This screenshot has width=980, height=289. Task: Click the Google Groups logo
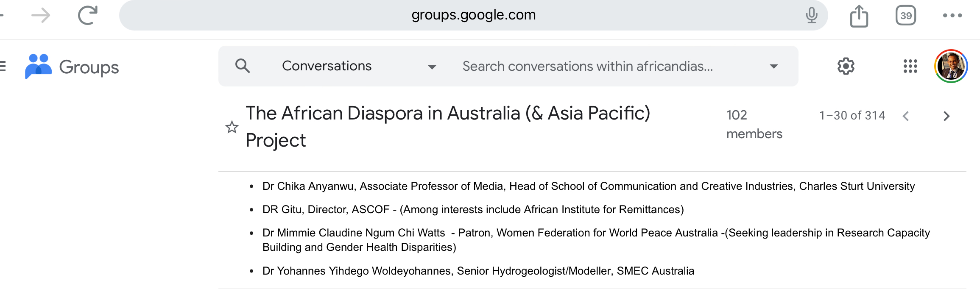pos(72,67)
